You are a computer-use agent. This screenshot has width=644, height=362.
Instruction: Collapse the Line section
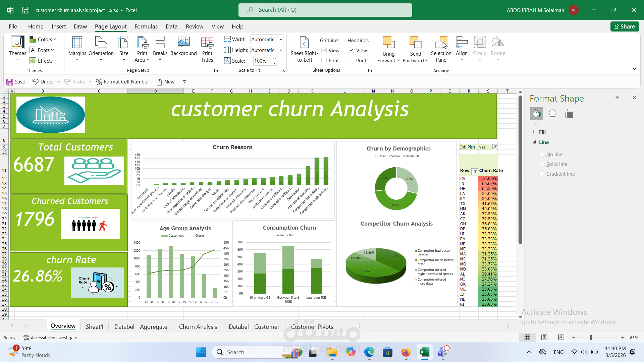click(x=534, y=142)
